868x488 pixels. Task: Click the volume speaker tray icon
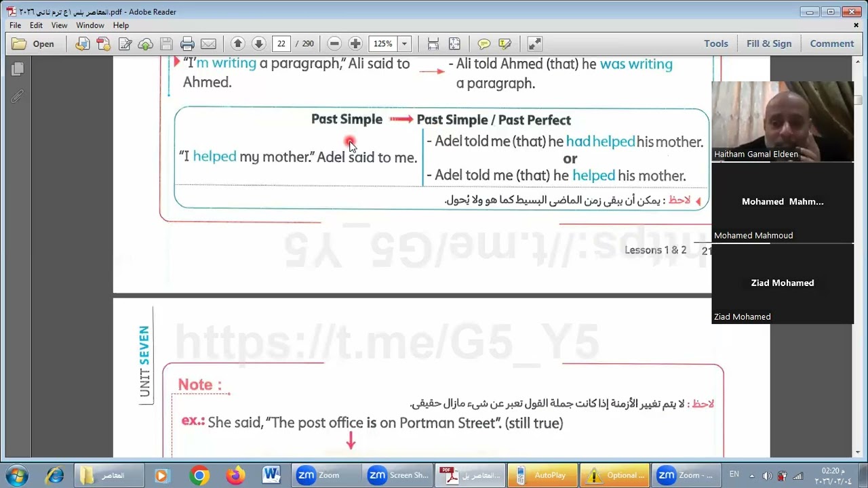(x=767, y=476)
